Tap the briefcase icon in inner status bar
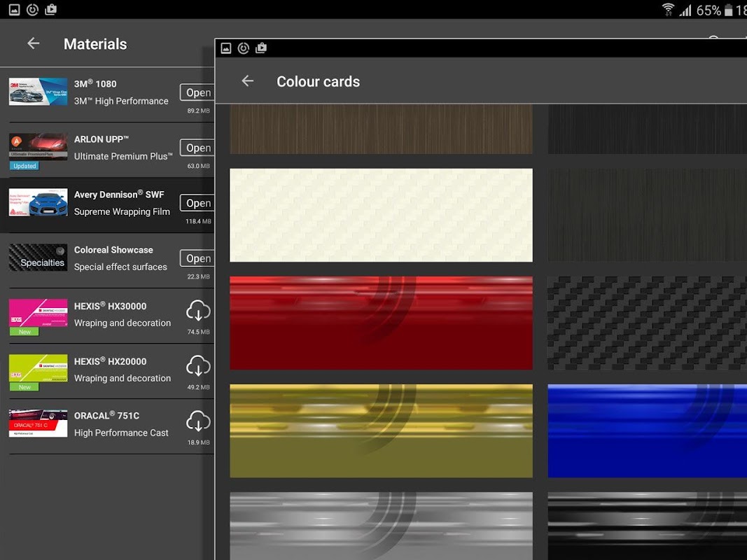The image size is (747, 560). [261, 48]
